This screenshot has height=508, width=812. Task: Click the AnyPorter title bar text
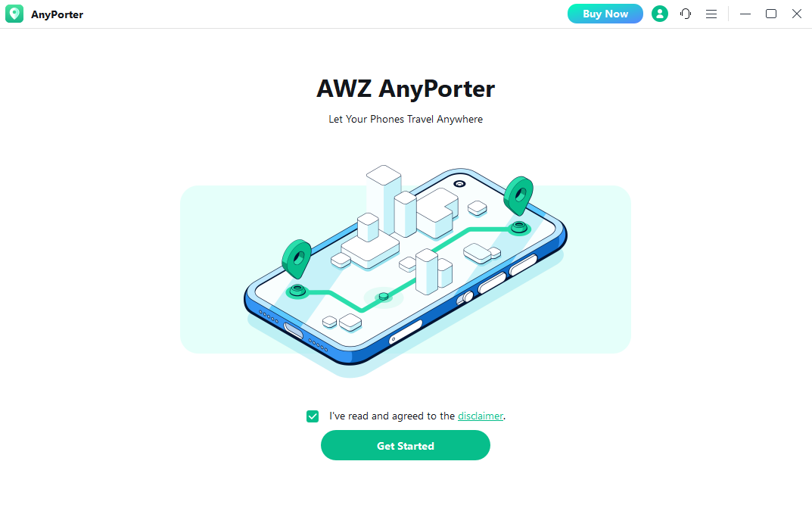[x=57, y=14]
